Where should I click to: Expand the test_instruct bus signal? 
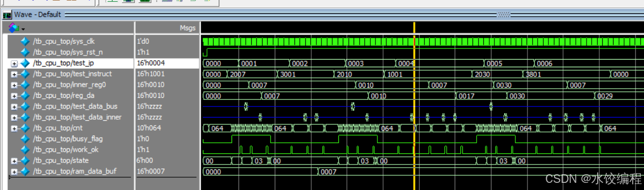click(x=14, y=74)
